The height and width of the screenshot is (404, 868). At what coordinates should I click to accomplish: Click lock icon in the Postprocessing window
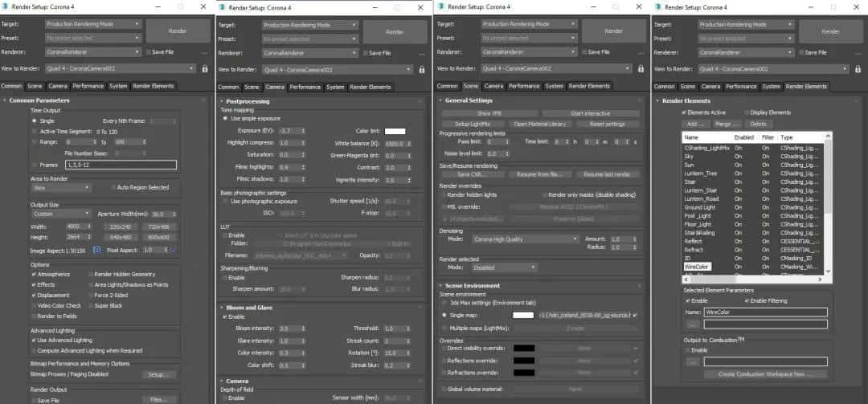(422, 70)
